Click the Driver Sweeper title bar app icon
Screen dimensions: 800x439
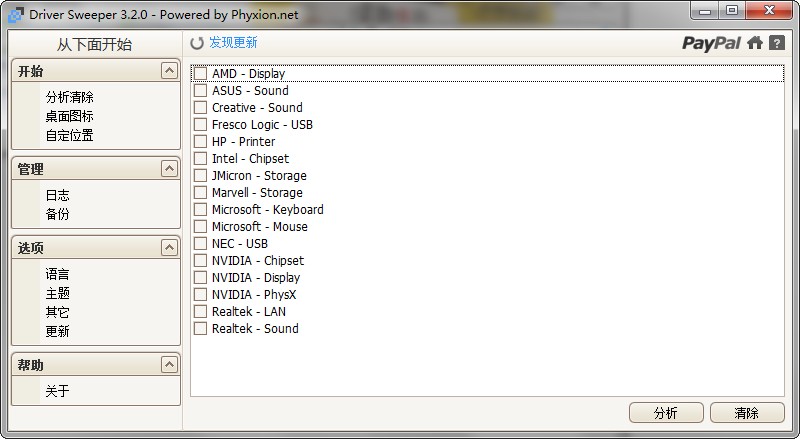coord(15,14)
